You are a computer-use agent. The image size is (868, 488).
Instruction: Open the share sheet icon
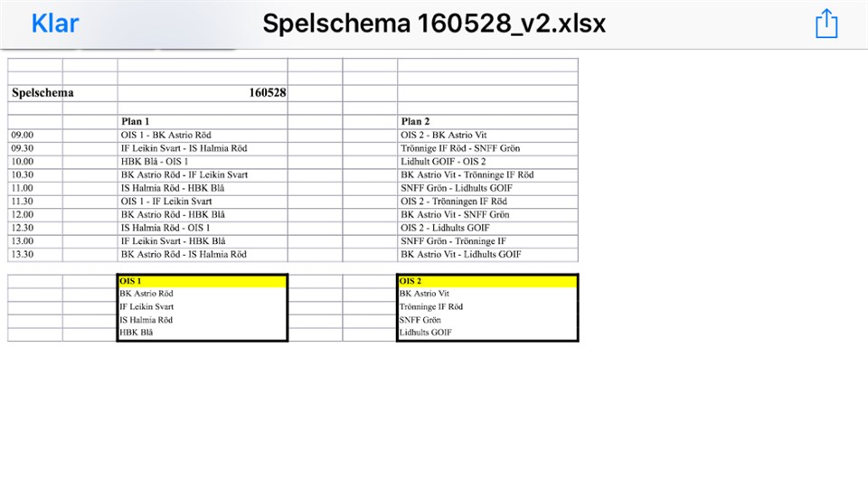(826, 24)
